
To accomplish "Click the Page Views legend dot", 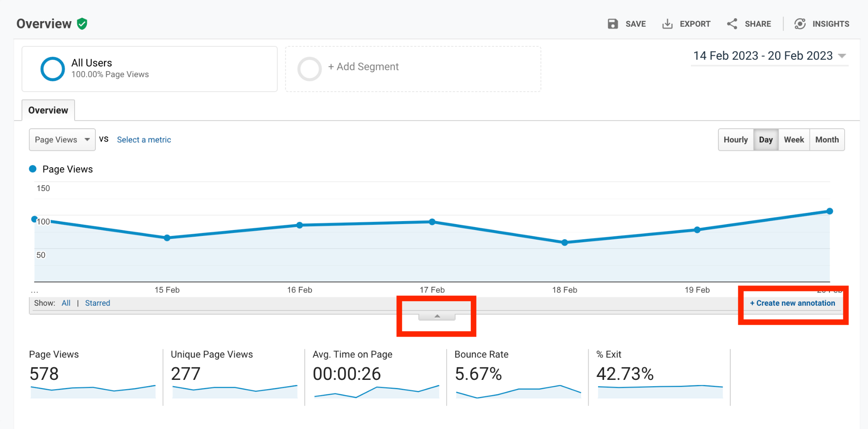I will pyautogui.click(x=33, y=169).
